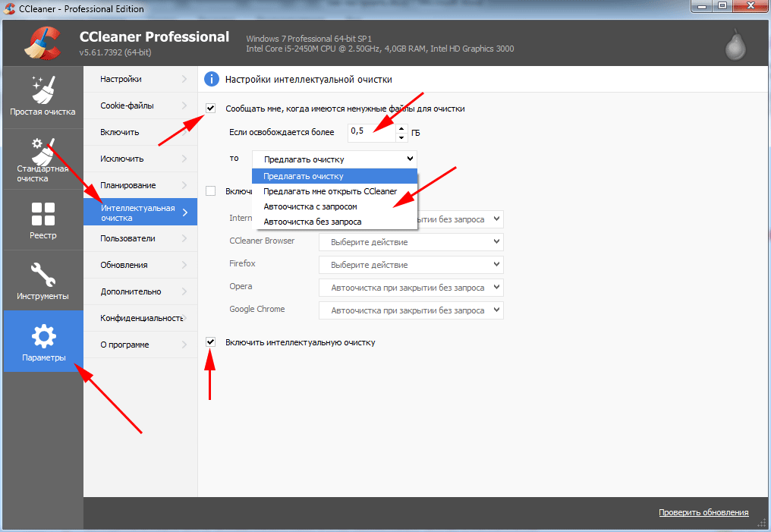Click the blue info icon

coord(212,79)
